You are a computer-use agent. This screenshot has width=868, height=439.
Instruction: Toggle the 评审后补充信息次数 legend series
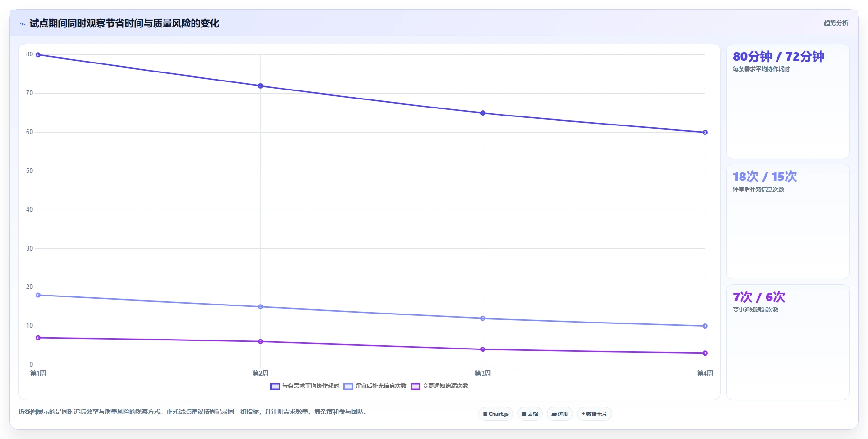tap(375, 386)
